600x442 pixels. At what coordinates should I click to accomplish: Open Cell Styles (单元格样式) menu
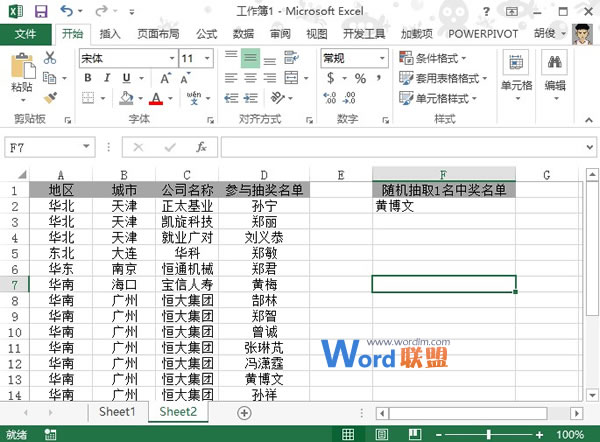[x=438, y=98]
